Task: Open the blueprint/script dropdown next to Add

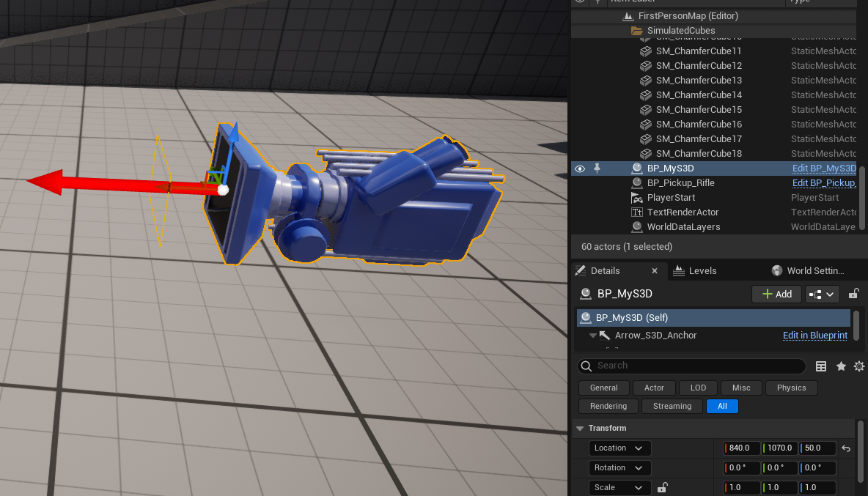Action: tap(822, 295)
